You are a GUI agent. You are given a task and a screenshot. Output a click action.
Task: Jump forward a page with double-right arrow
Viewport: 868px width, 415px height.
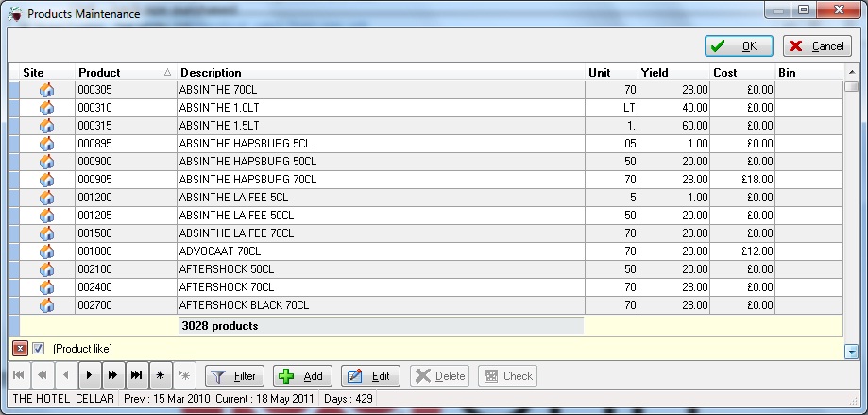(x=113, y=375)
